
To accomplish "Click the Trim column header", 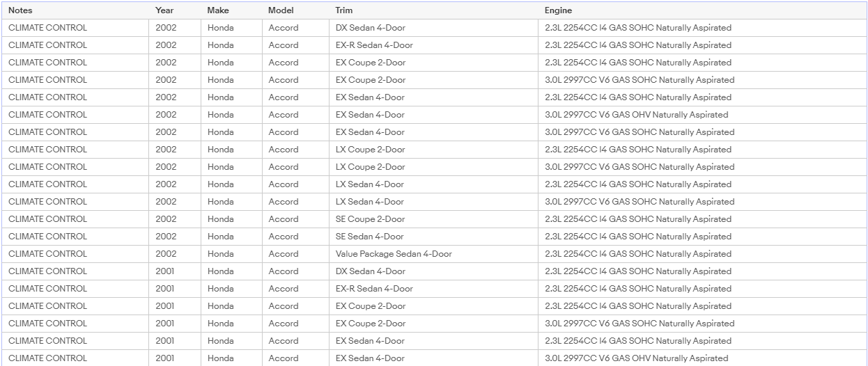I will click(433, 10).
